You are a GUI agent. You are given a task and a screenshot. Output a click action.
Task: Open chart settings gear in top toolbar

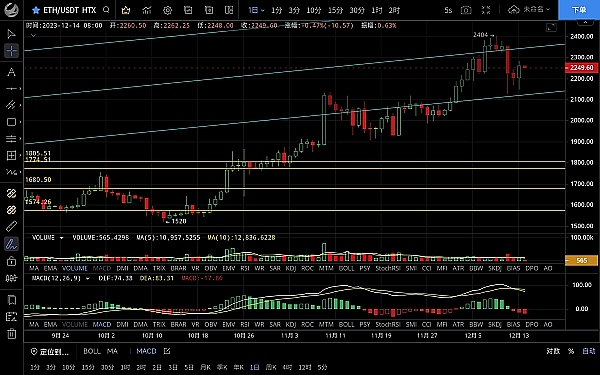(x=167, y=10)
